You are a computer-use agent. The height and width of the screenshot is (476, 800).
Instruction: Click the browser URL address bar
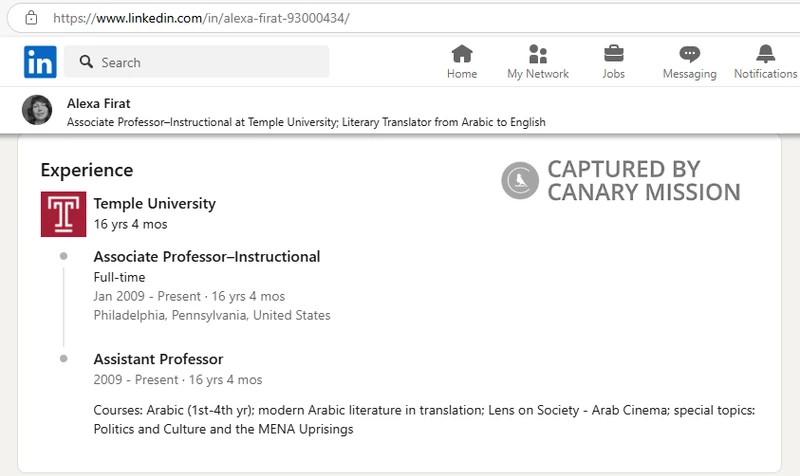tap(400, 18)
